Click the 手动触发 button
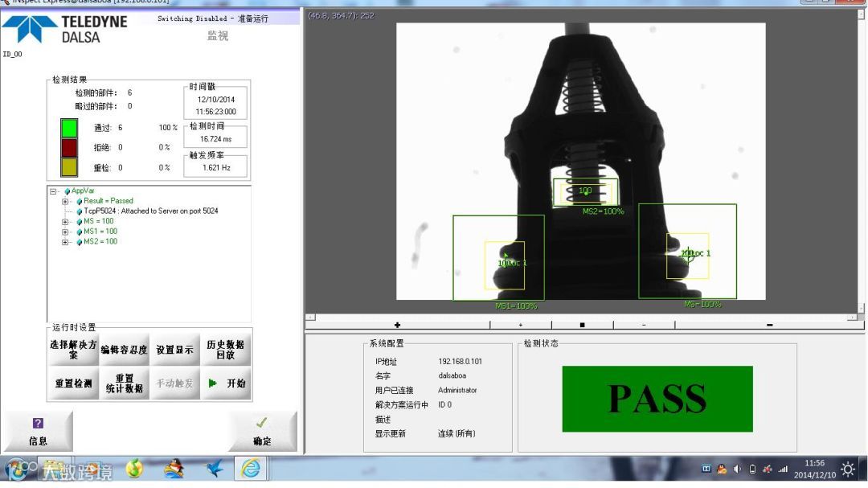Viewport: 868px width, 488px height. (x=174, y=383)
